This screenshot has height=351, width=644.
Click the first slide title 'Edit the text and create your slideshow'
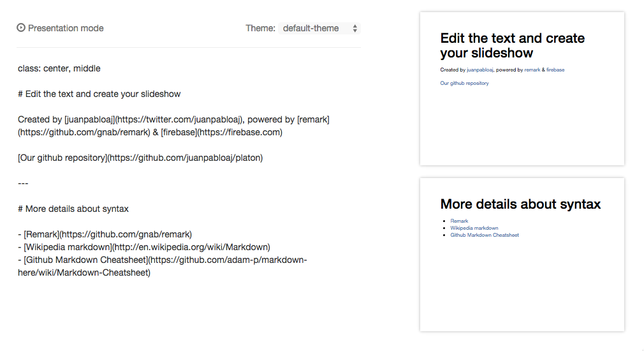(x=513, y=45)
